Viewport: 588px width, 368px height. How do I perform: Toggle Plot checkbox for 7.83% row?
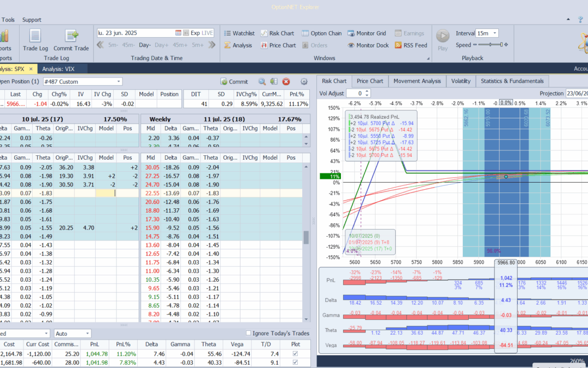[x=295, y=363]
